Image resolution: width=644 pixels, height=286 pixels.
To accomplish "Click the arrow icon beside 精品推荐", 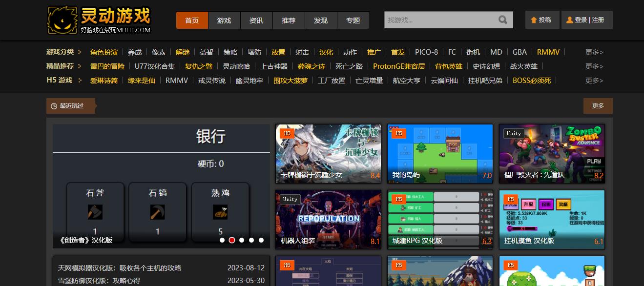I will (x=80, y=66).
